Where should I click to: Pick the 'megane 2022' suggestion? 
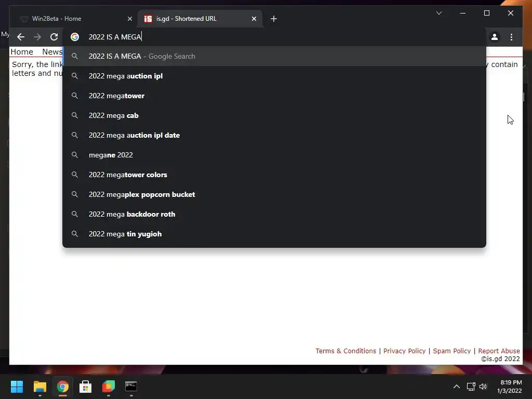(274, 155)
